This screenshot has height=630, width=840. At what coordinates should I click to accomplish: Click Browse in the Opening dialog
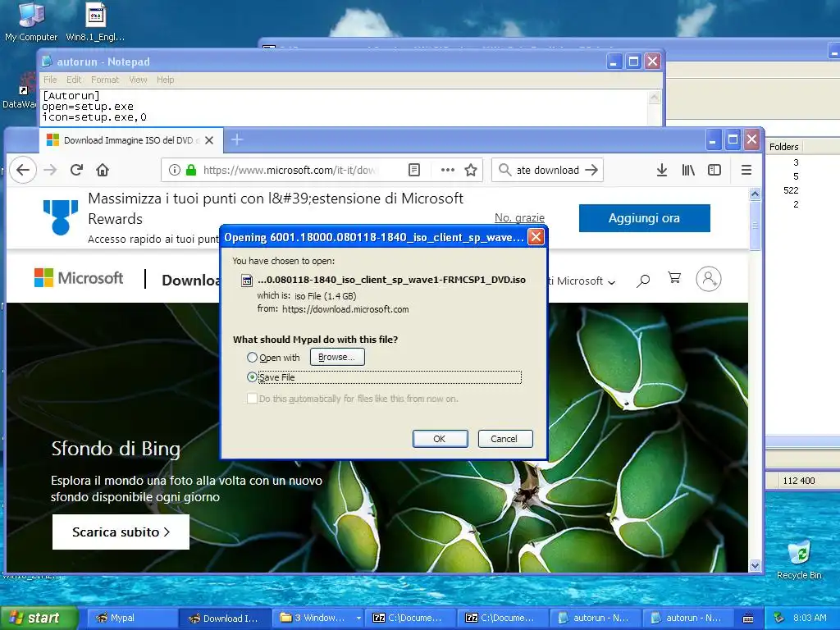[337, 357]
